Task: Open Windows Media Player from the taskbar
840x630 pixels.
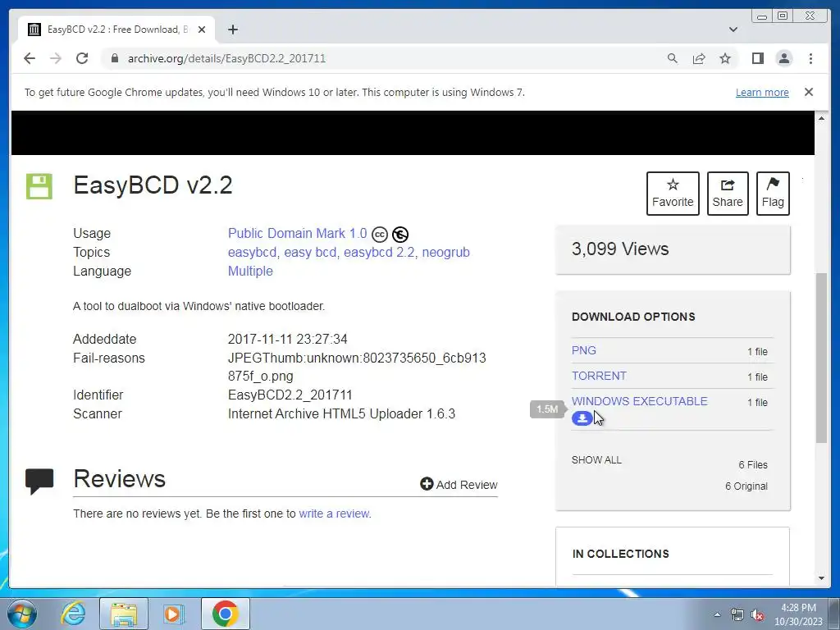Action: (x=174, y=614)
